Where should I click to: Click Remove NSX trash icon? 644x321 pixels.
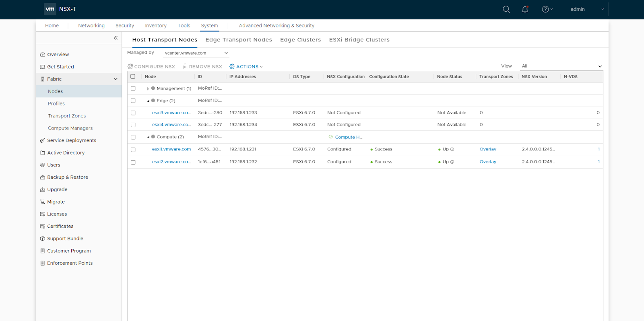point(185,67)
